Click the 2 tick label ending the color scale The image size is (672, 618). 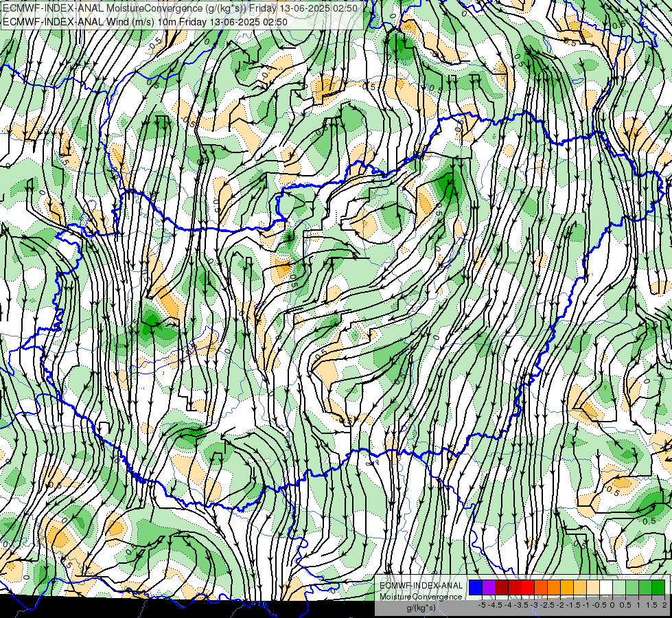664,605
